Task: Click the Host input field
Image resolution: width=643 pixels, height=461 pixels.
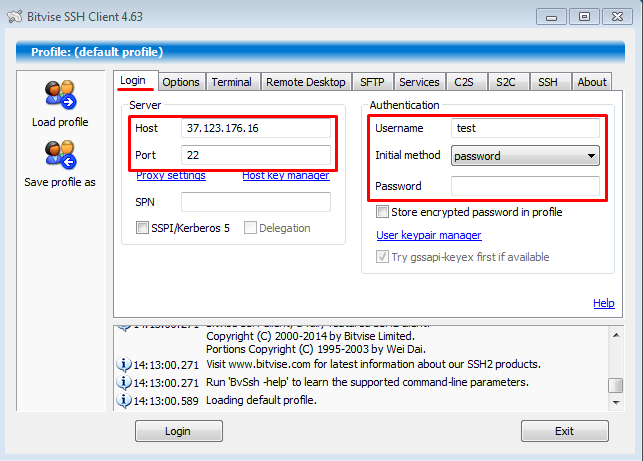Action: [256, 128]
